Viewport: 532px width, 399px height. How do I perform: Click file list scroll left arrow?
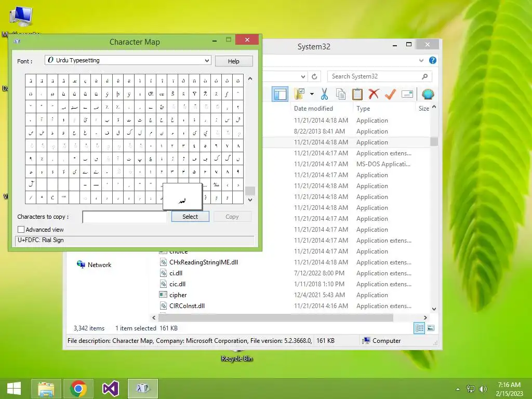pyautogui.click(x=154, y=317)
